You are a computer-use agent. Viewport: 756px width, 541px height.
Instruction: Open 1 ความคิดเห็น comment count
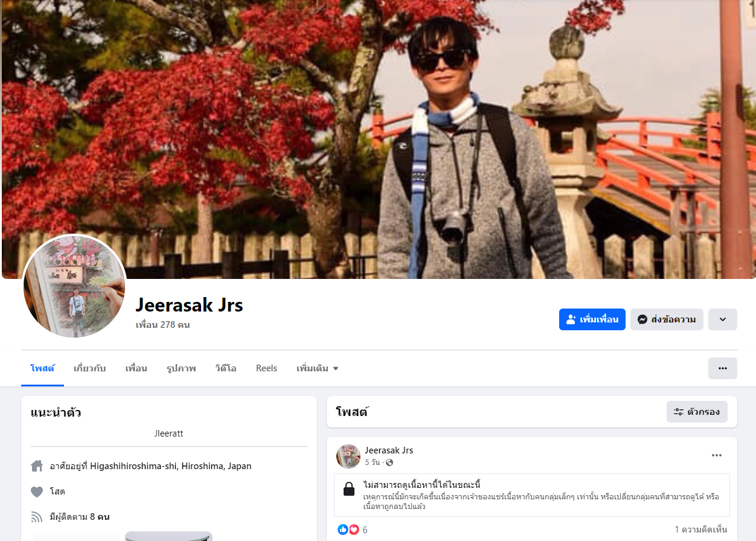pos(701,530)
